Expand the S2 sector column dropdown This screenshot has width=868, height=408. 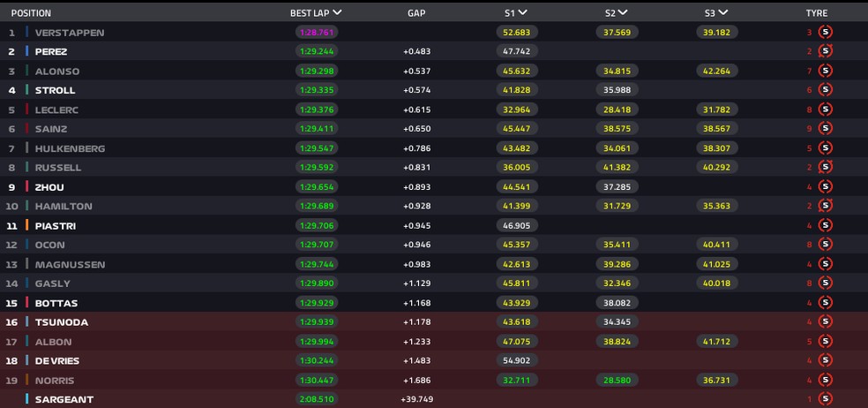[x=623, y=13]
